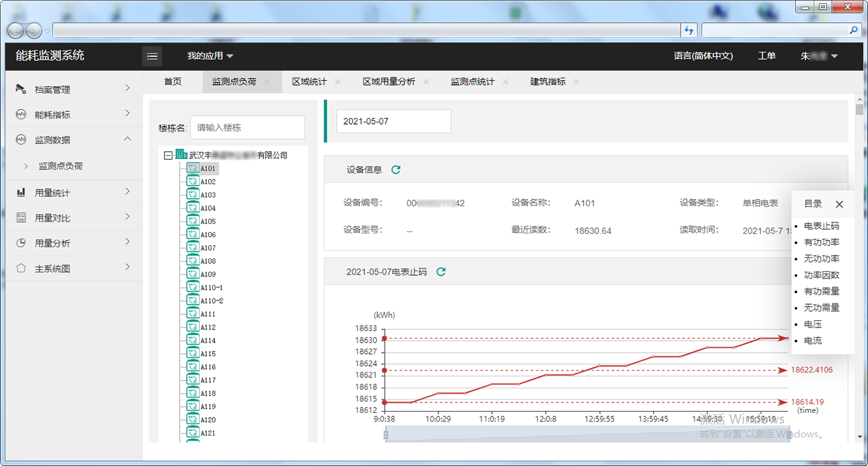Toggle the hamburger sidebar menu button
Viewport: 868px width, 466px height.
pyautogui.click(x=153, y=56)
